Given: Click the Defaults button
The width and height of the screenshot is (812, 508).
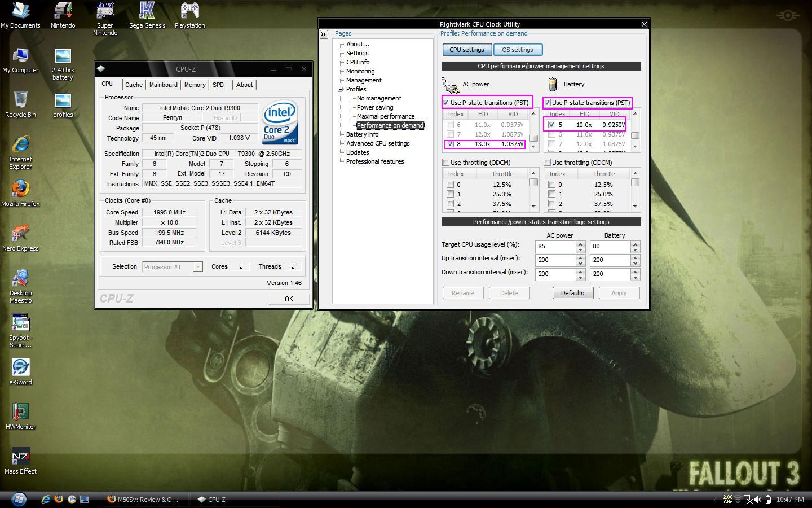Looking at the screenshot, I should (x=572, y=293).
